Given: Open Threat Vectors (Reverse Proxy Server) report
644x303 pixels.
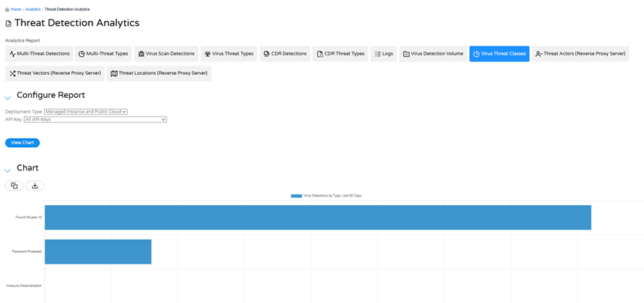Looking at the screenshot, I should [55, 73].
